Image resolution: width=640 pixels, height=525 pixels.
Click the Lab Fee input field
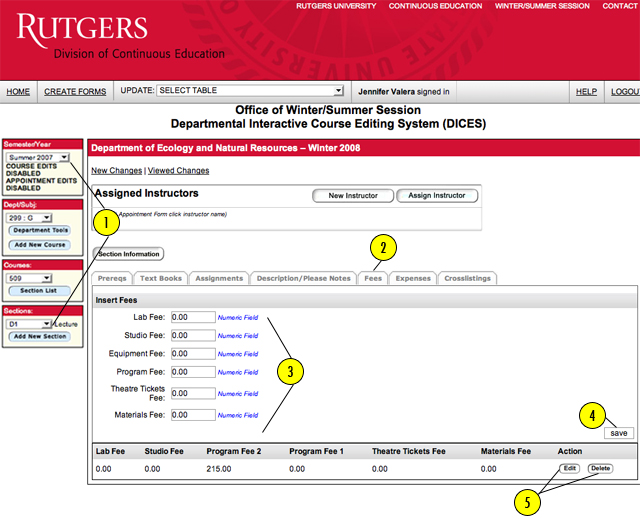[x=193, y=317]
